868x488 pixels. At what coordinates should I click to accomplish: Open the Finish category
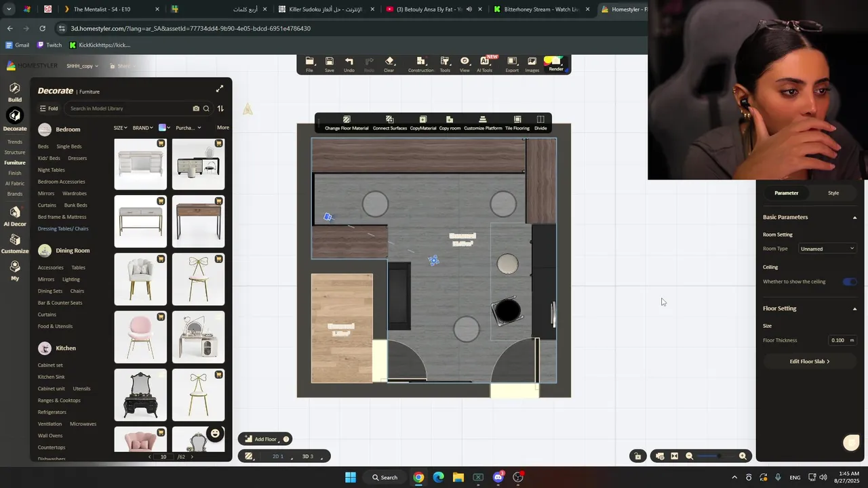(15, 173)
